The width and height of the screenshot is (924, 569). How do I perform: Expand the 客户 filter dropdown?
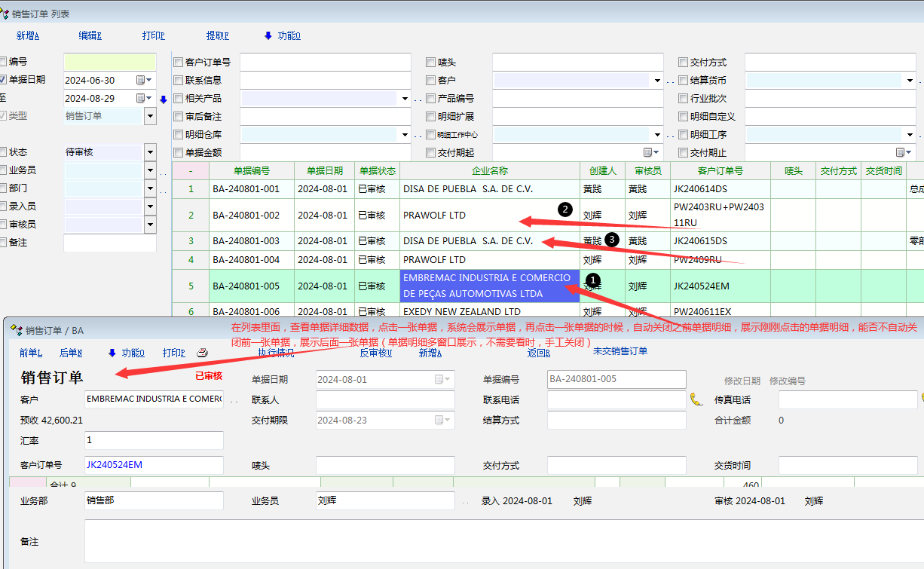(656, 81)
